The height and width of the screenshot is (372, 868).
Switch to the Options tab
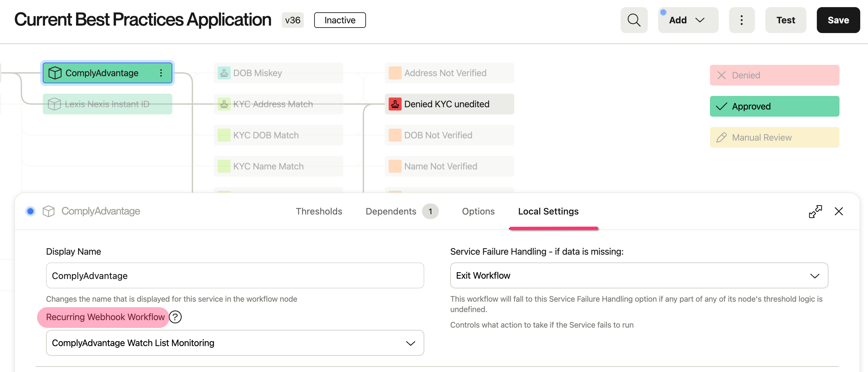478,212
